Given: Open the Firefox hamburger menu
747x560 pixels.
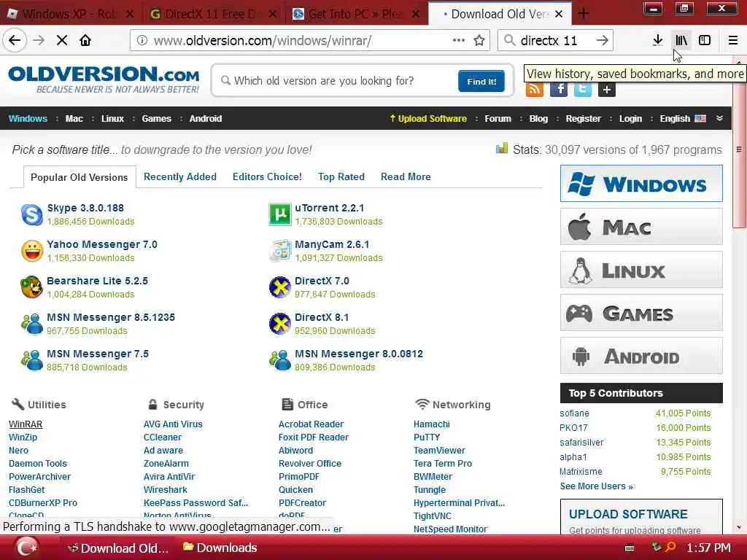Looking at the screenshot, I should click(733, 41).
